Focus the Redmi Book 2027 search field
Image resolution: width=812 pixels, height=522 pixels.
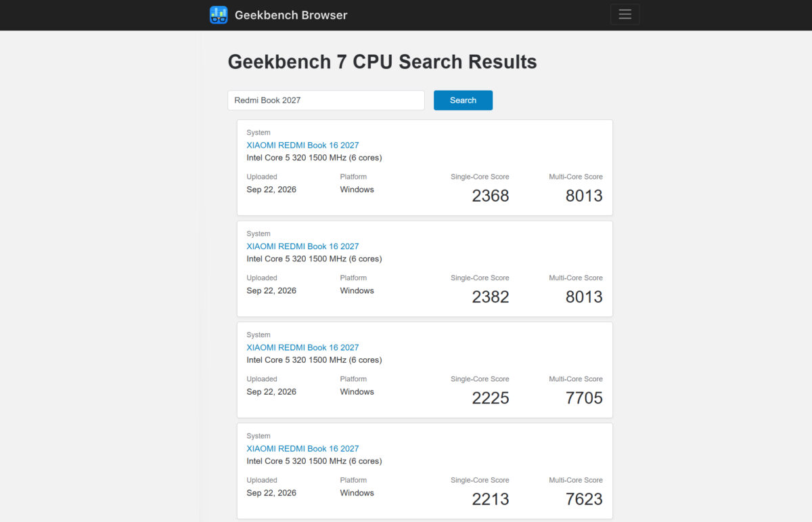tap(326, 100)
